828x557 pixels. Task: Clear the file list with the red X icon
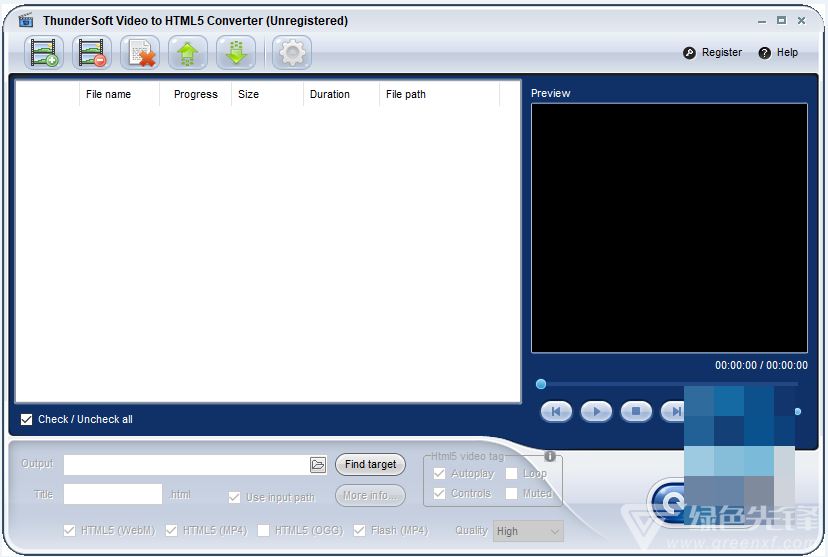(140, 53)
